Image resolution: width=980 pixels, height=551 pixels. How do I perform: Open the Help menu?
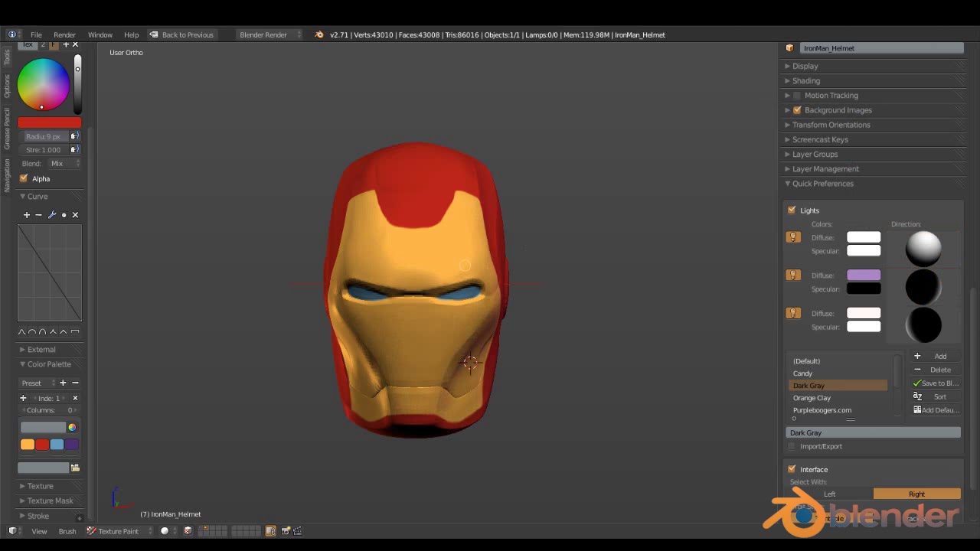click(132, 34)
